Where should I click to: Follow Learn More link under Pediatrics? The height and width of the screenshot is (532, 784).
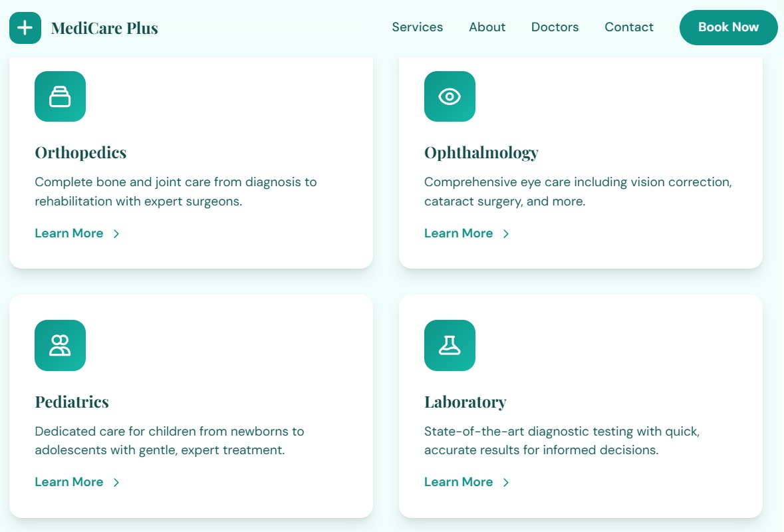pos(69,482)
